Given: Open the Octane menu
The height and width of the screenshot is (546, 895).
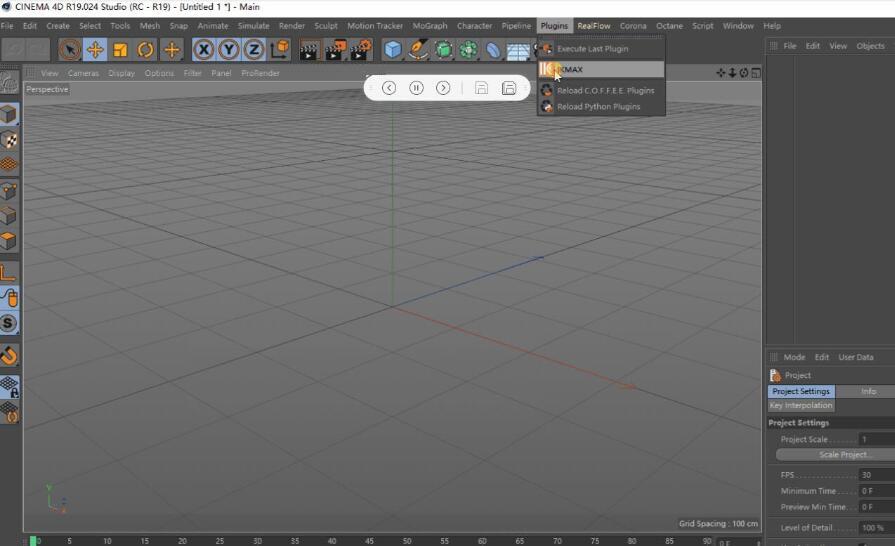Looking at the screenshot, I should tap(669, 26).
